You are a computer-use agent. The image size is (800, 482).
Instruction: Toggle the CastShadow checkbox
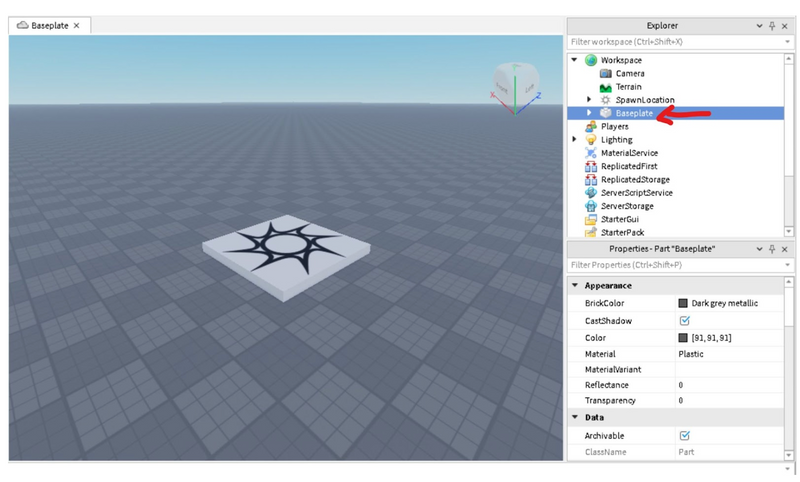pyautogui.click(x=685, y=321)
